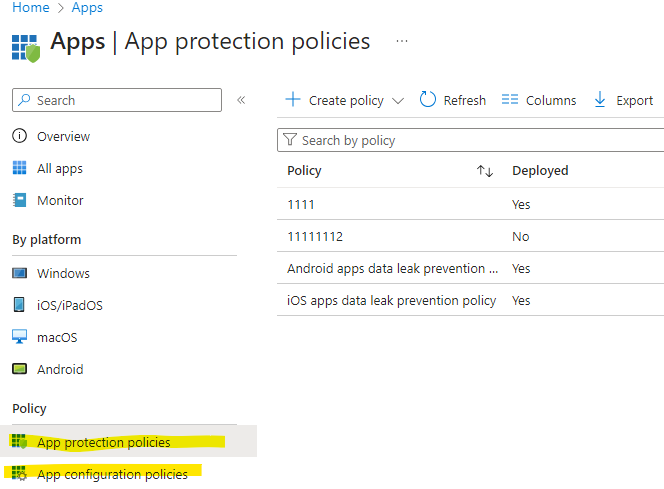Image resolution: width=664 pixels, height=489 pixels.
Task: Click the magnifier icon in sidebar search
Action: 25,100
